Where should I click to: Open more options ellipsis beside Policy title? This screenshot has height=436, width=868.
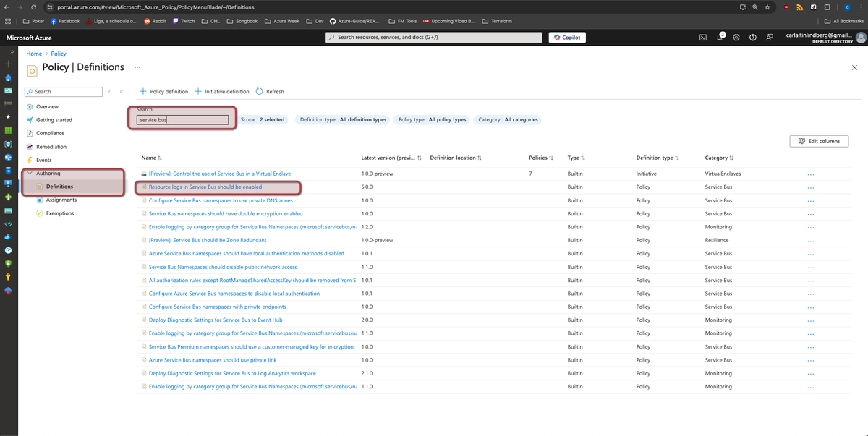(x=137, y=67)
